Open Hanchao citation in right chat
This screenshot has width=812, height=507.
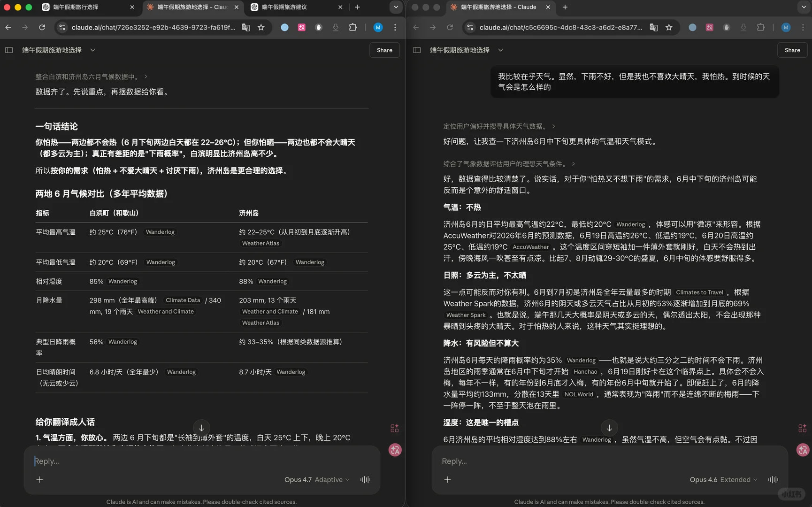[x=585, y=371]
